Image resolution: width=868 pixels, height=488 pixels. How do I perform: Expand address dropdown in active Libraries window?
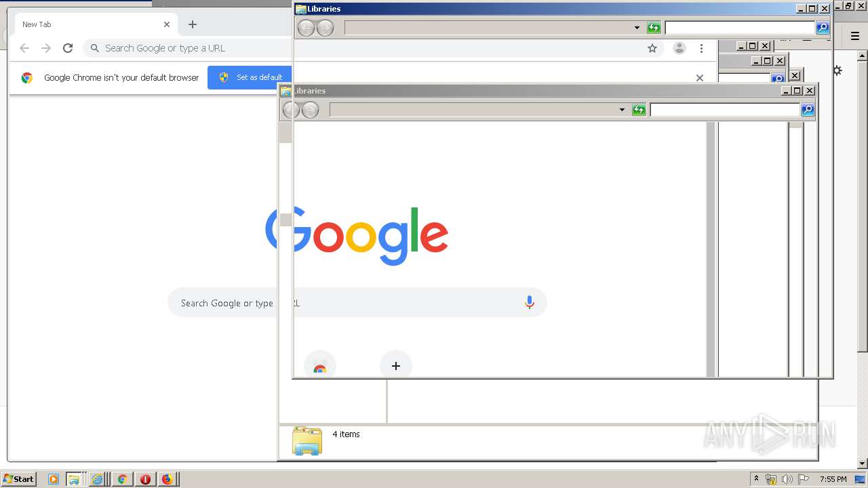(x=637, y=28)
